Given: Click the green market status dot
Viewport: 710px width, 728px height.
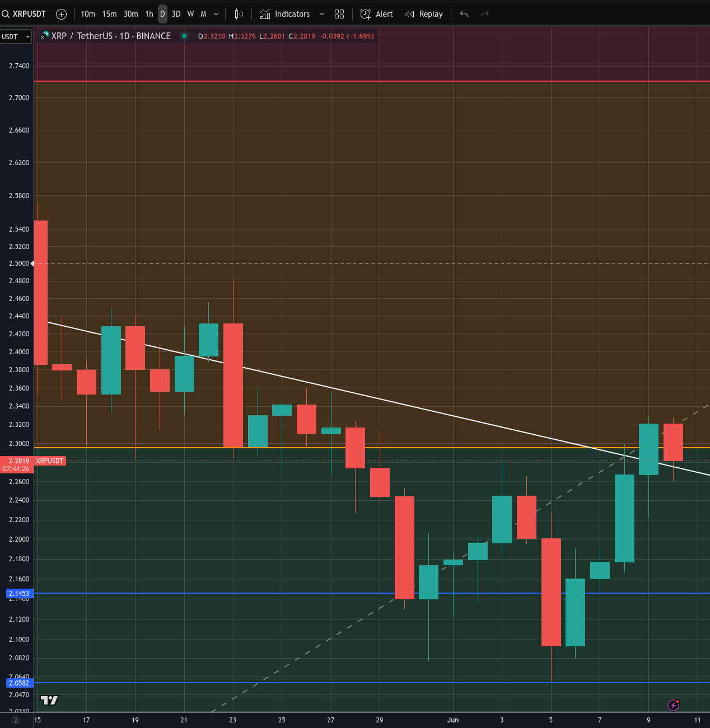Looking at the screenshot, I should (184, 36).
